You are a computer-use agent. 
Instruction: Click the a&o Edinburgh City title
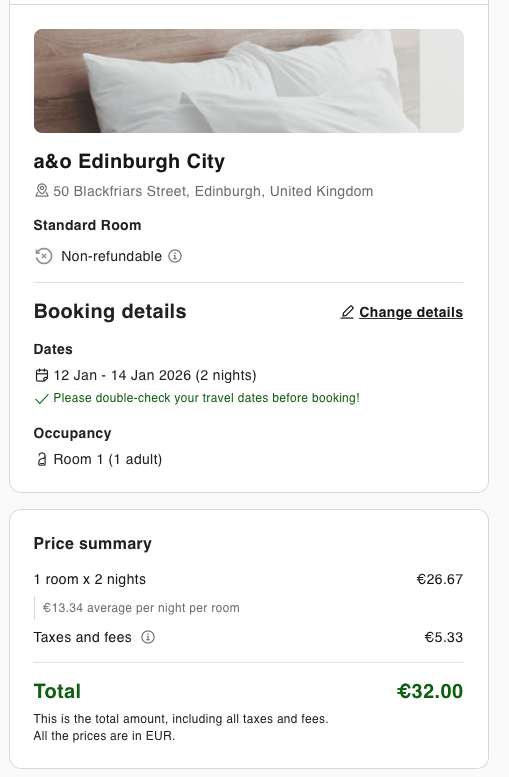click(x=129, y=162)
